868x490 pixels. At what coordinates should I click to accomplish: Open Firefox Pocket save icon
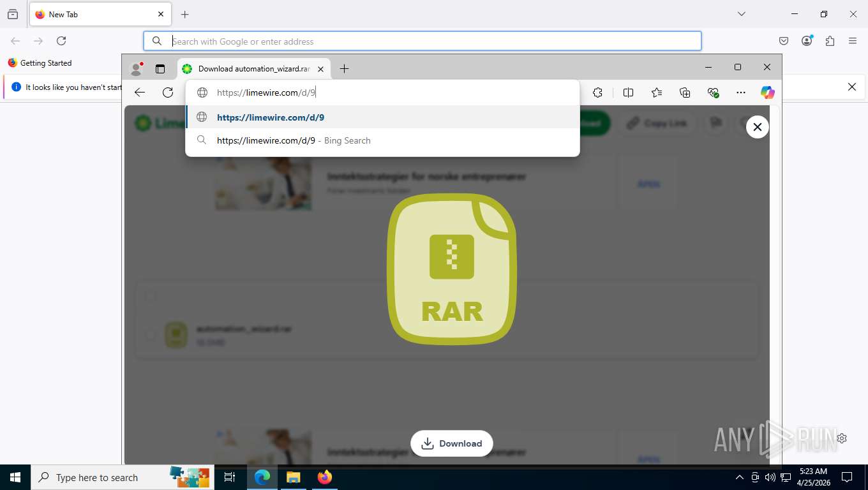784,41
